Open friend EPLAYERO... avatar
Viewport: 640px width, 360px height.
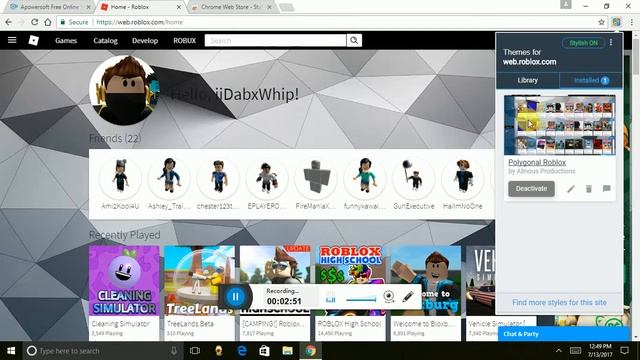point(267,178)
